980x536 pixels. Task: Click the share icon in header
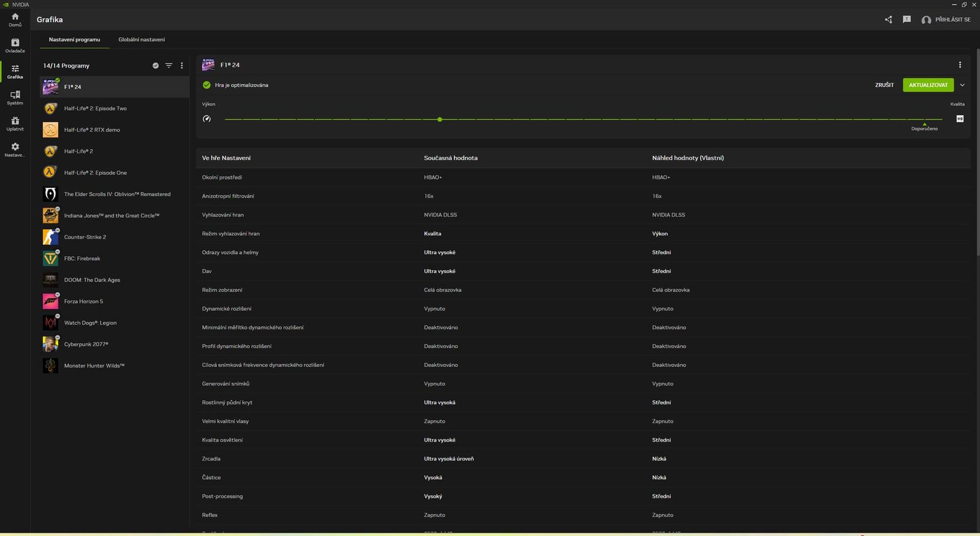pos(888,20)
